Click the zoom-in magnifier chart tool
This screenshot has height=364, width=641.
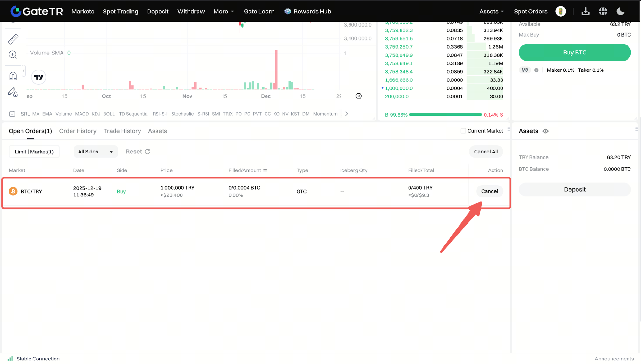pyautogui.click(x=13, y=54)
